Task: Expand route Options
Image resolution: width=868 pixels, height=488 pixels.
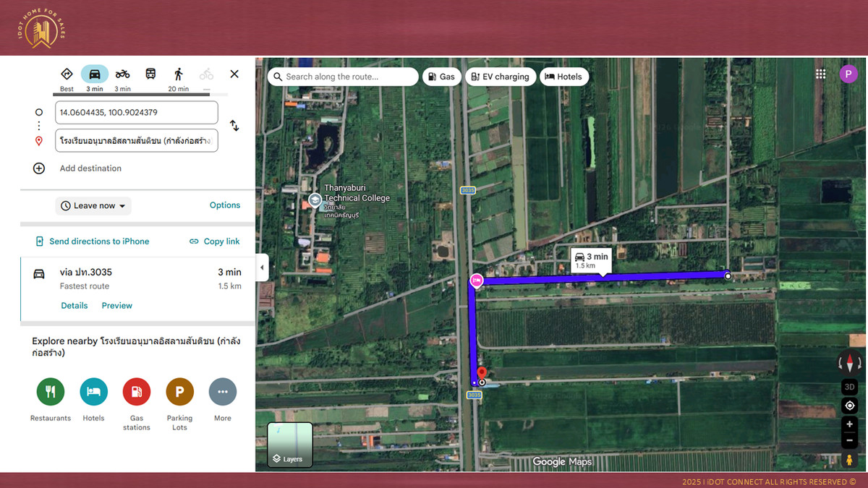Action: [224, 205]
